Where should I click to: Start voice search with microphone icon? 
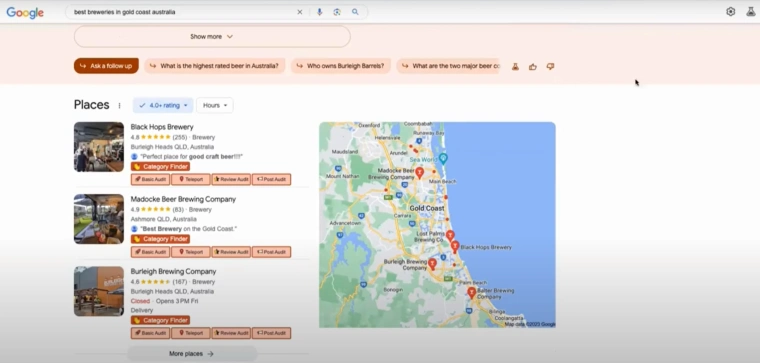pyautogui.click(x=319, y=12)
